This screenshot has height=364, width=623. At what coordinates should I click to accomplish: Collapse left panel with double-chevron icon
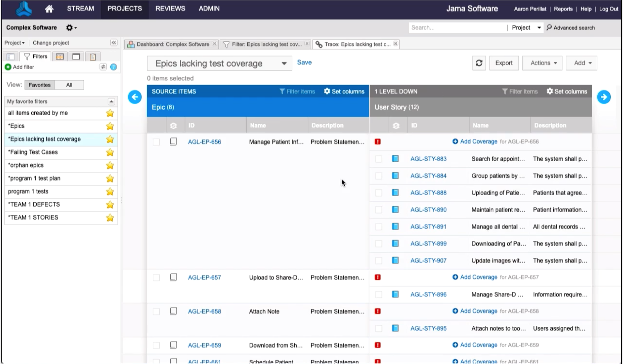114,43
